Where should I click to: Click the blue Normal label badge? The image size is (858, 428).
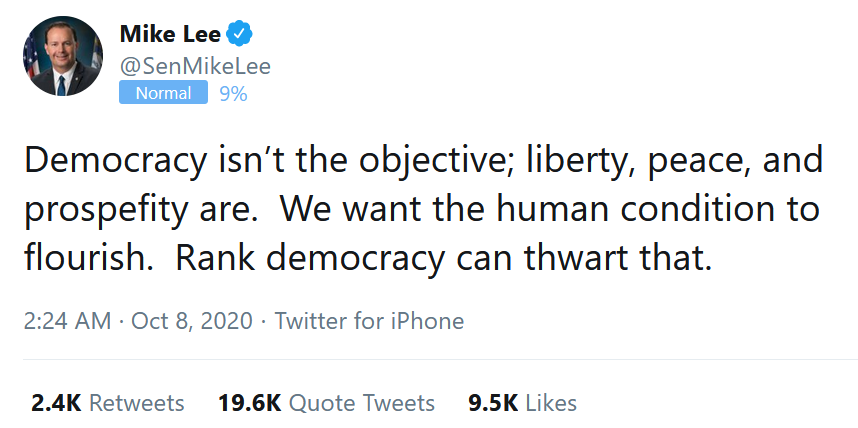tap(163, 93)
